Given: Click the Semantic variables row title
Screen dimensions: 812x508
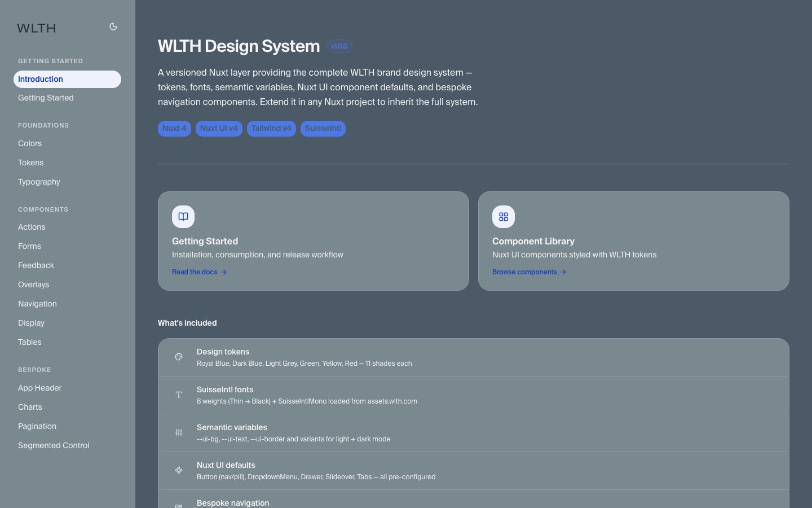Looking at the screenshot, I should coord(232,427).
